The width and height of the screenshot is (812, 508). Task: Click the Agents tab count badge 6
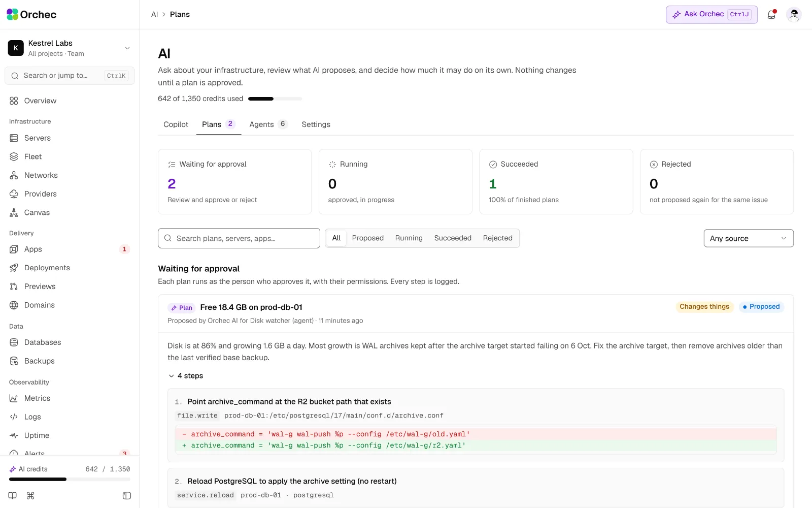coord(283,124)
